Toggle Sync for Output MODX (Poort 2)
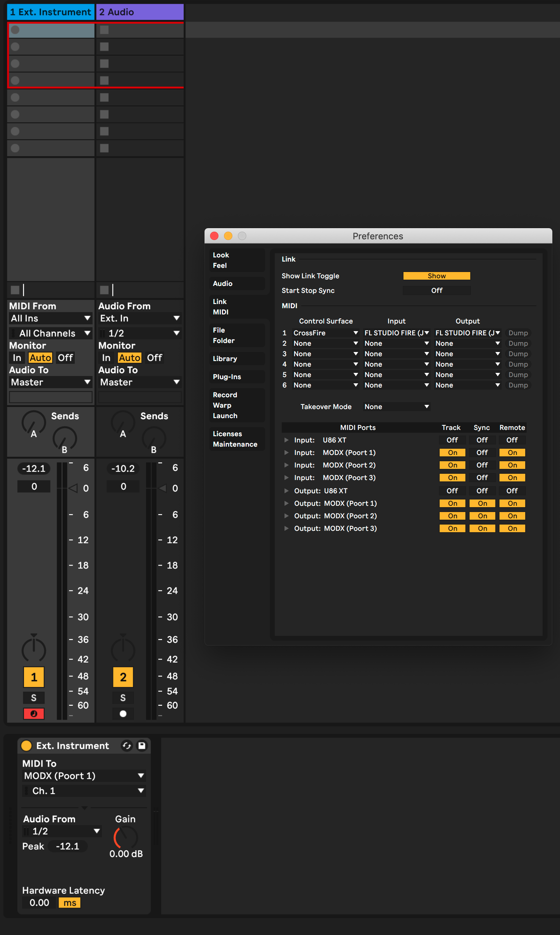560x935 pixels. click(482, 516)
